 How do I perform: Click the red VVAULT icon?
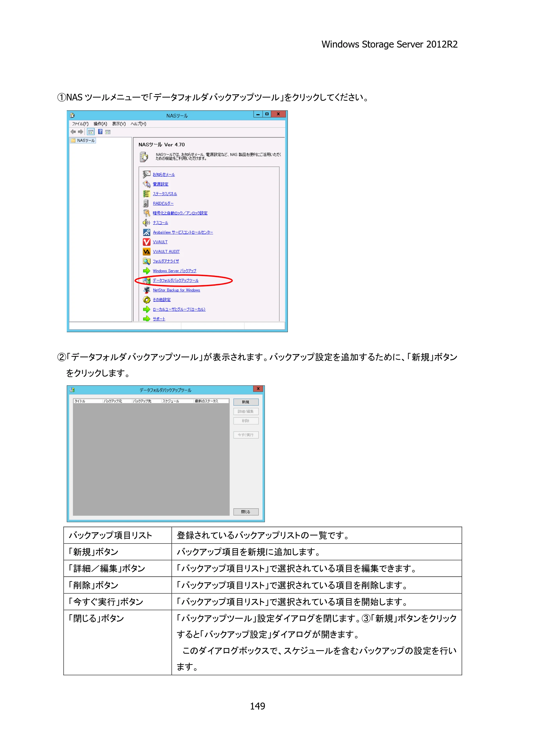click(x=146, y=242)
